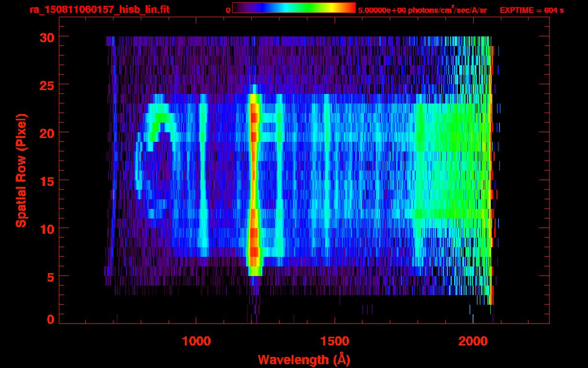Click the rainbow intensity color bar
Screen dimensions: 588x368
tap(294, 8)
